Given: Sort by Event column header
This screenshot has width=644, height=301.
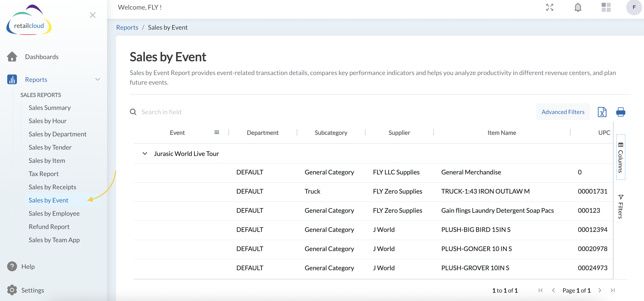Looking at the screenshot, I should coord(177,133).
